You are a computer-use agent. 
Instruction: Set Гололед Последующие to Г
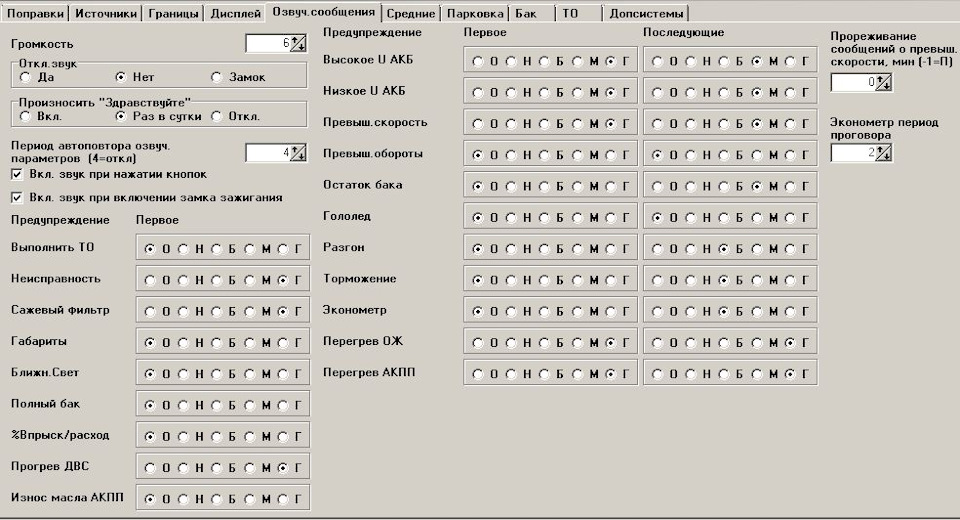coord(797,217)
